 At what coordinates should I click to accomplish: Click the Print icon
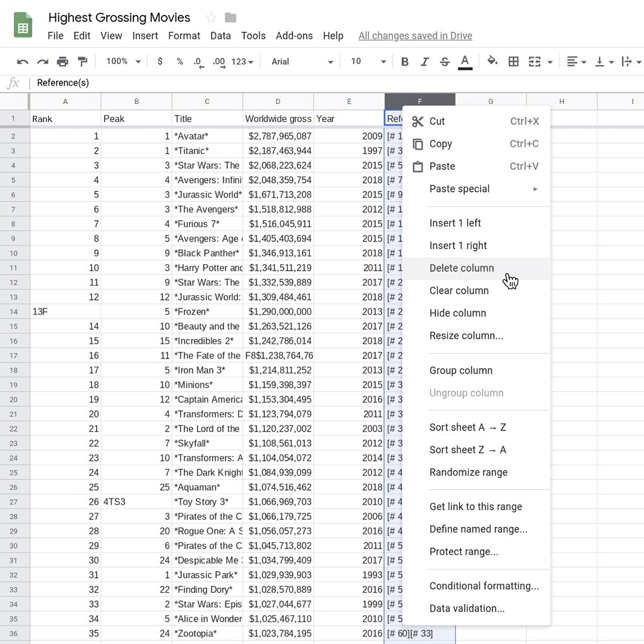click(63, 61)
